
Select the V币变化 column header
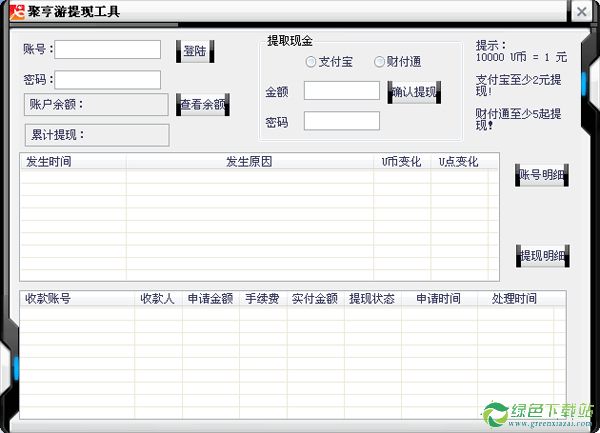(x=402, y=161)
